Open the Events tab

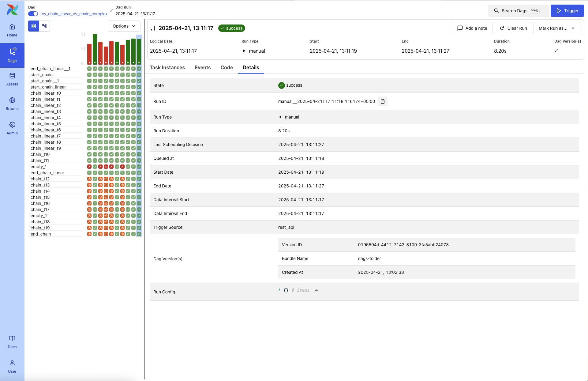click(x=203, y=67)
